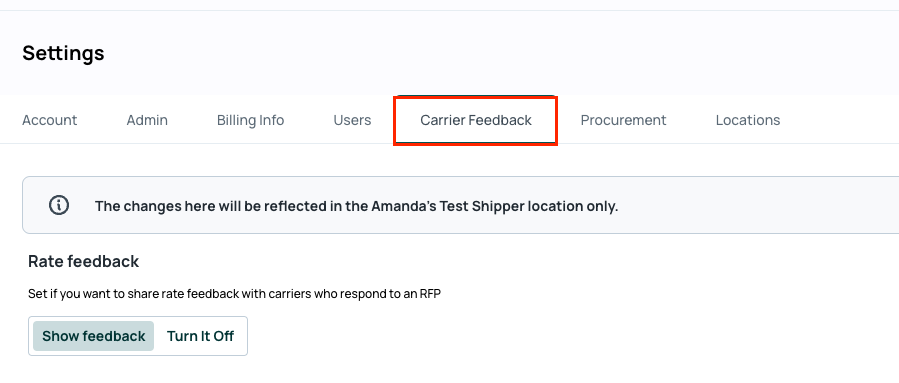Click the location-only changes banner message
This screenshot has height=383, width=899.
[x=356, y=206]
